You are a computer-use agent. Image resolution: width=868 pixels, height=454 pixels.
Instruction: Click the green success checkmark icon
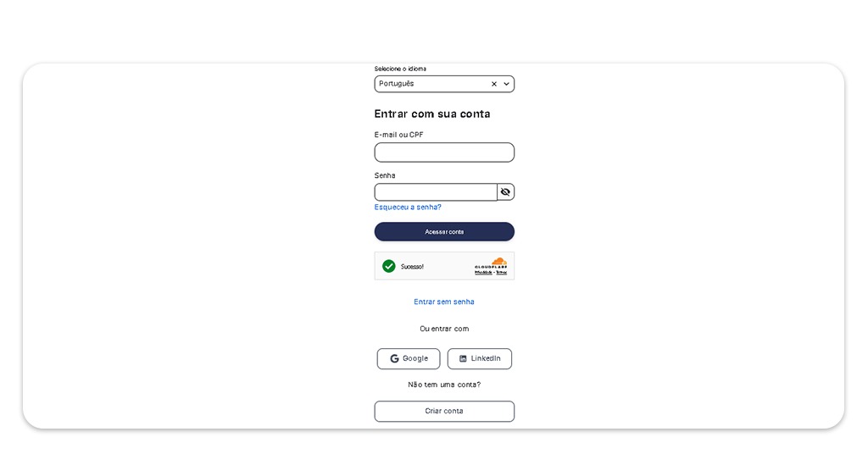389,266
